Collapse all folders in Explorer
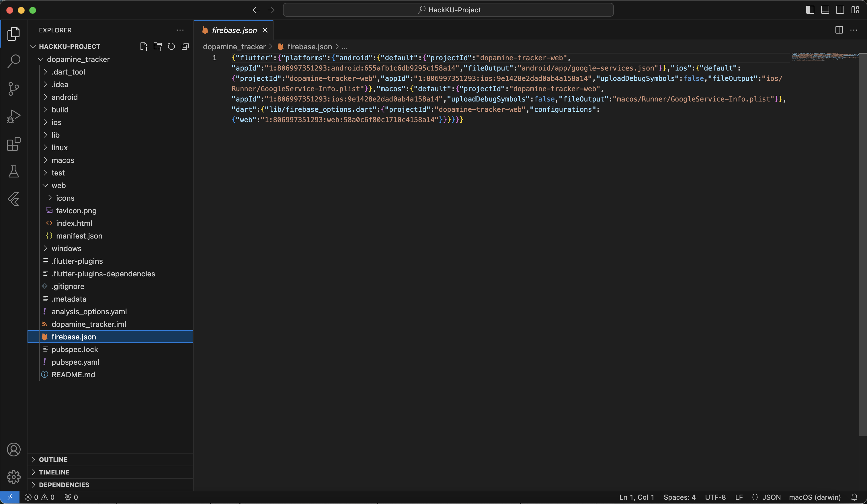This screenshot has width=867, height=504. coord(185,46)
